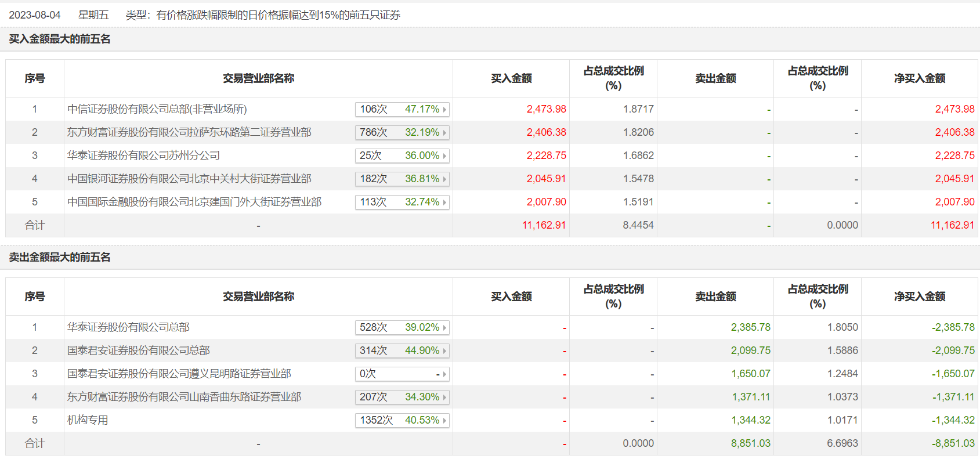The width and height of the screenshot is (980, 459).
Task: Click the 星期五 weekday label
Action: (x=93, y=15)
